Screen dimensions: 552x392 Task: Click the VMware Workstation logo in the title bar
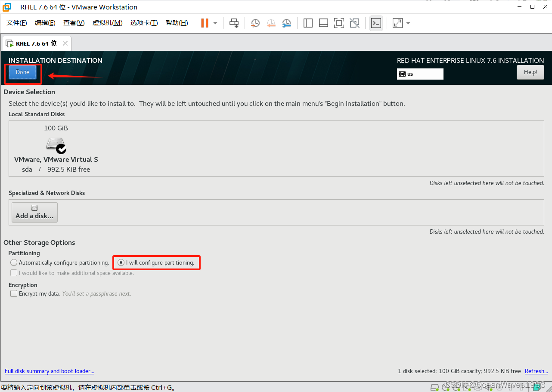(x=7, y=7)
